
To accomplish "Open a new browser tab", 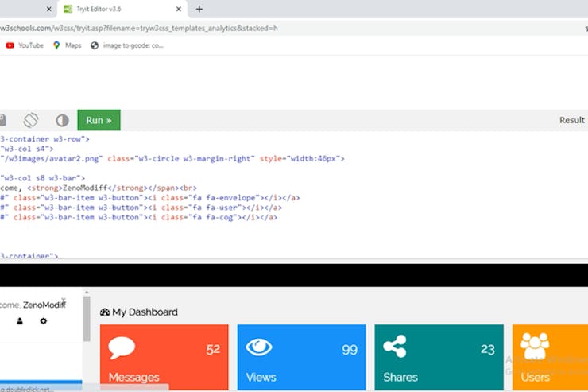I will pyautogui.click(x=199, y=9).
